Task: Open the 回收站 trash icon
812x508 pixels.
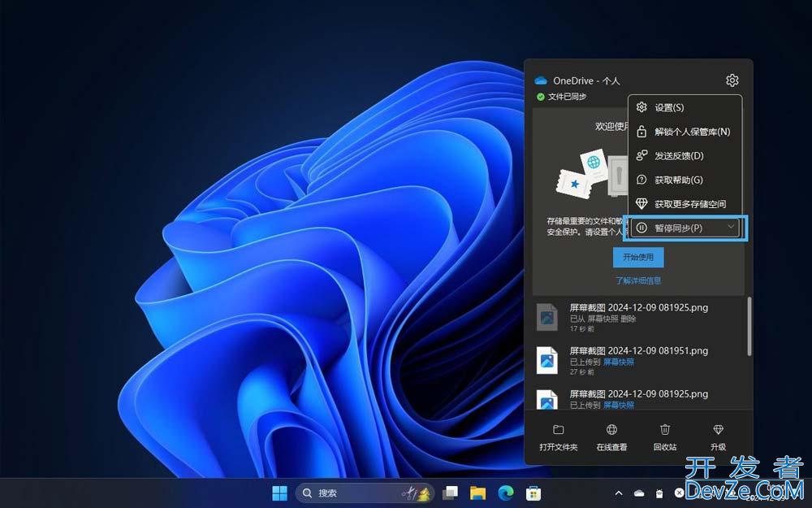Action: point(665,430)
